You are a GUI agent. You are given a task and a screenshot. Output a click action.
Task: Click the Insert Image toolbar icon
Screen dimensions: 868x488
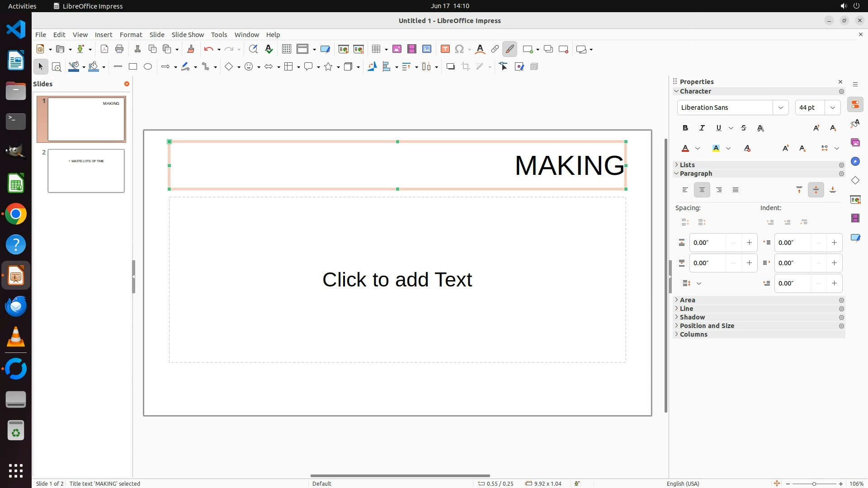(x=397, y=49)
